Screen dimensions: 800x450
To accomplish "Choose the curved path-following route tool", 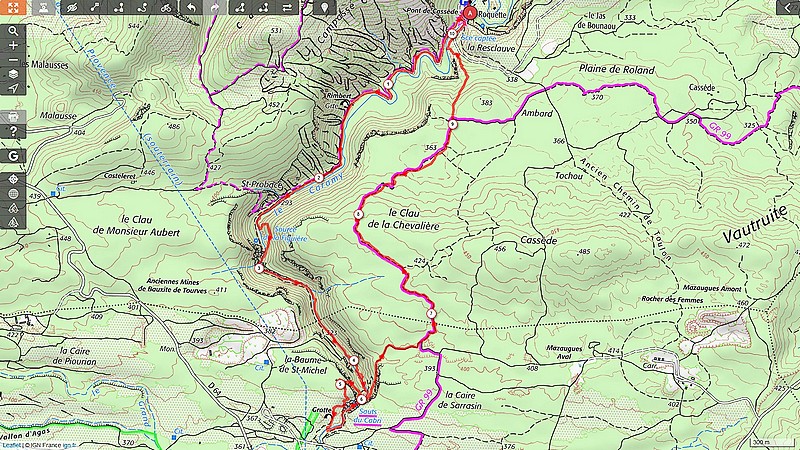I will (x=142, y=7).
